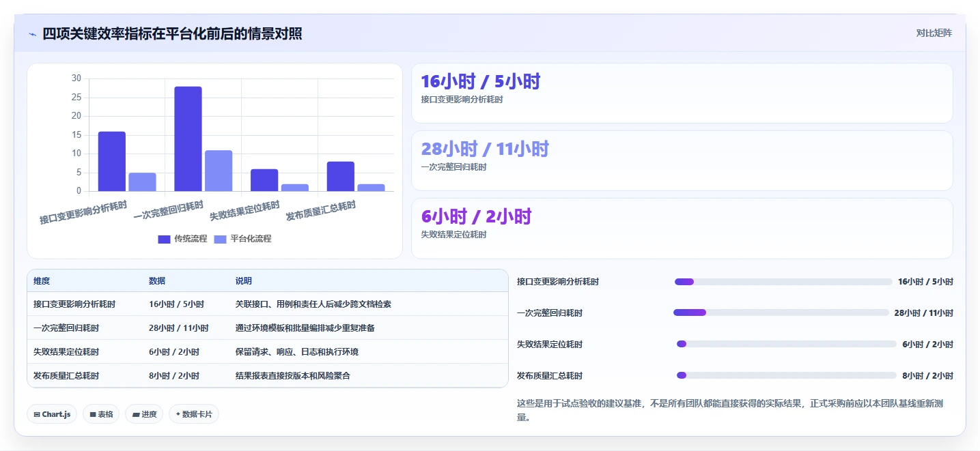
Task: Click the progress bar for 发布质量汇总耗时
Action: click(x=787, y=375)
